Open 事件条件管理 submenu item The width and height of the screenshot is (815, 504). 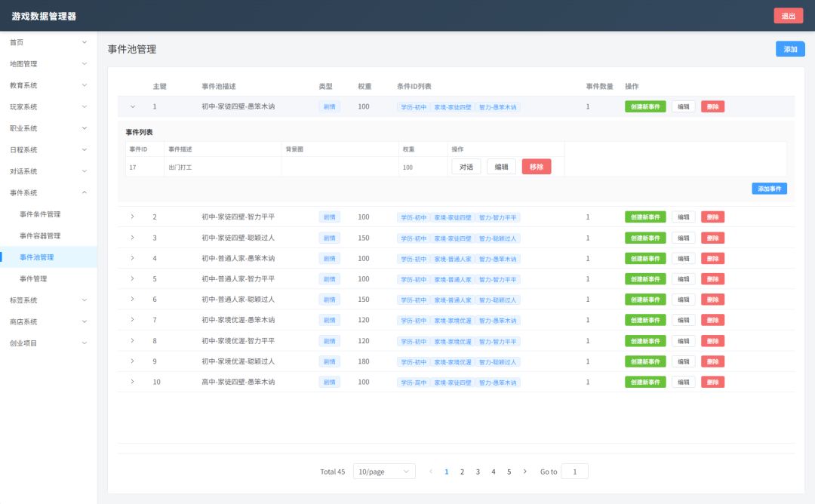coord(48,214)
